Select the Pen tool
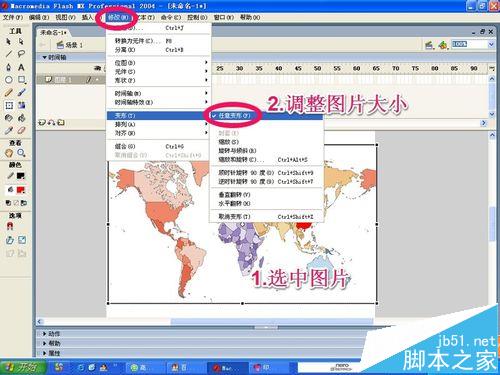Screen dimensions: 500x375 point(9,67)
